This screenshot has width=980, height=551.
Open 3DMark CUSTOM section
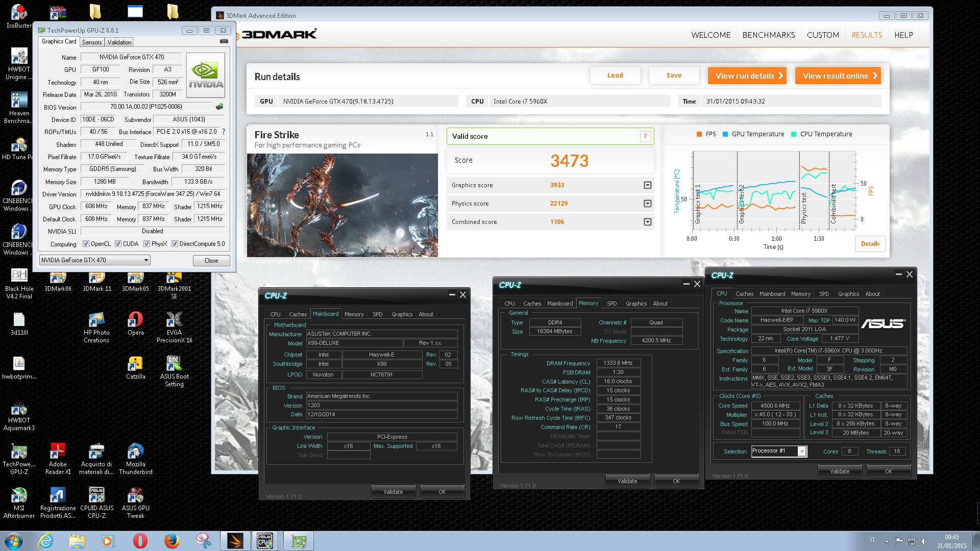pos(823,35)
